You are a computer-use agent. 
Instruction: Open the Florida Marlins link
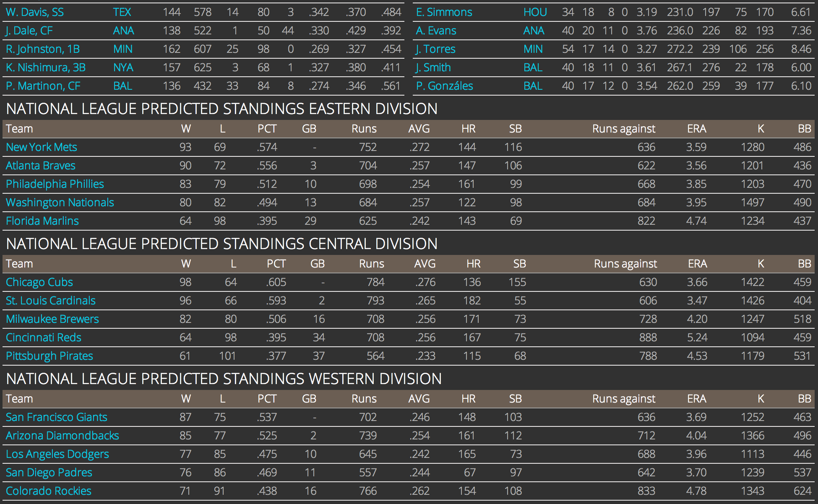pyautogui.click(x=42, y=221)
